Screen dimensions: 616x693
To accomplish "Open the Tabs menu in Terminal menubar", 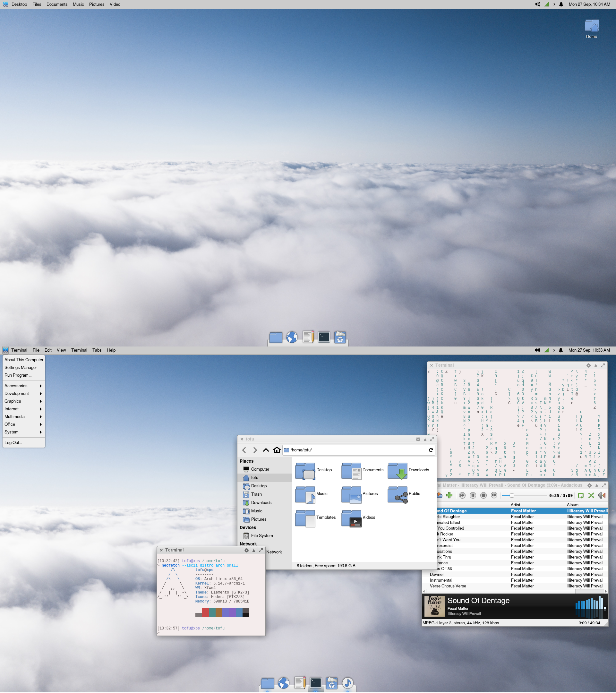I will tap(97, 350).
